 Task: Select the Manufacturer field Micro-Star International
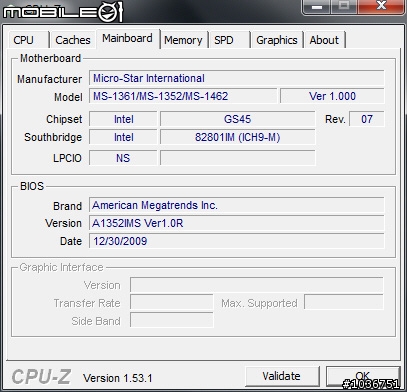[x=237, y=78]
